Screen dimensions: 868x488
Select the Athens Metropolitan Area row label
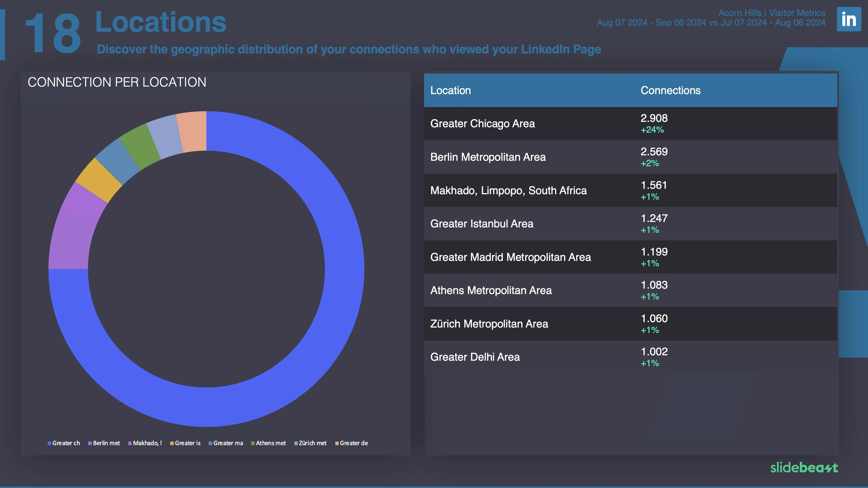(491, 290)
